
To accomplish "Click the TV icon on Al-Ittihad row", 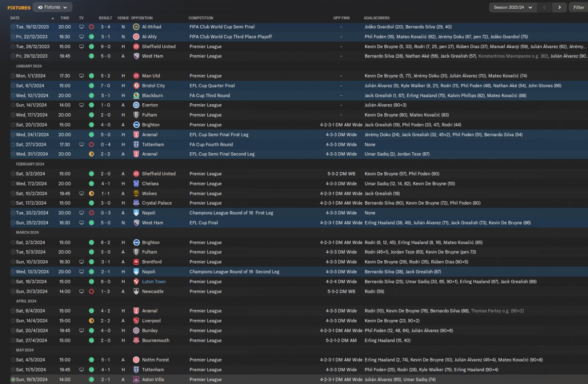I will coord(81,27).
